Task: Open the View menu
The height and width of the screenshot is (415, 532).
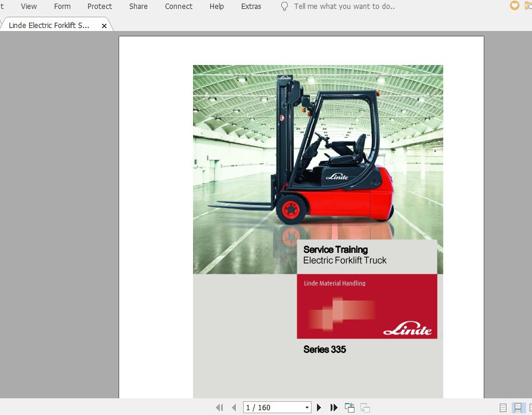Action: (29, 7)
